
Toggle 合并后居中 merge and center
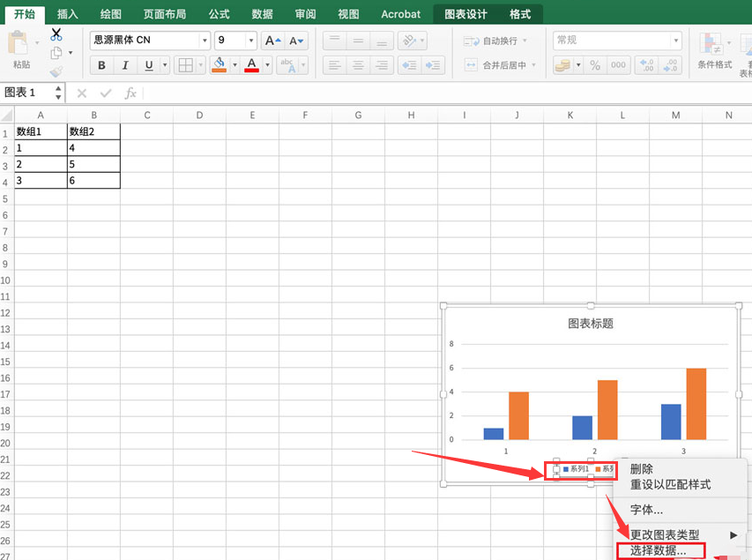495,64
